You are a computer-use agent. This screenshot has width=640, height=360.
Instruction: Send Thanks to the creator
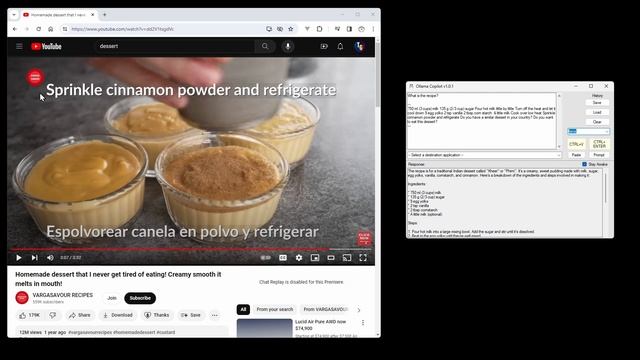tap(157, 315)
